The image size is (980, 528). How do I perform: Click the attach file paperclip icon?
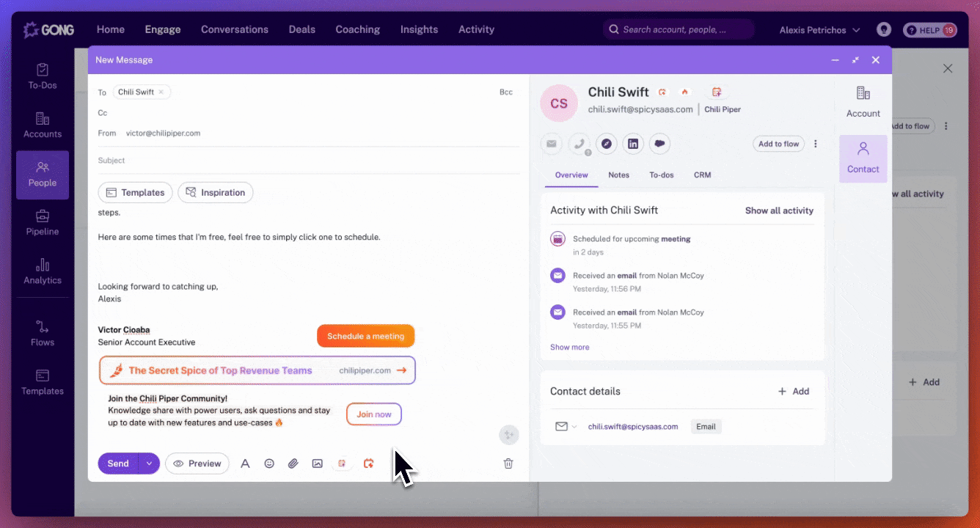[293, 463]
